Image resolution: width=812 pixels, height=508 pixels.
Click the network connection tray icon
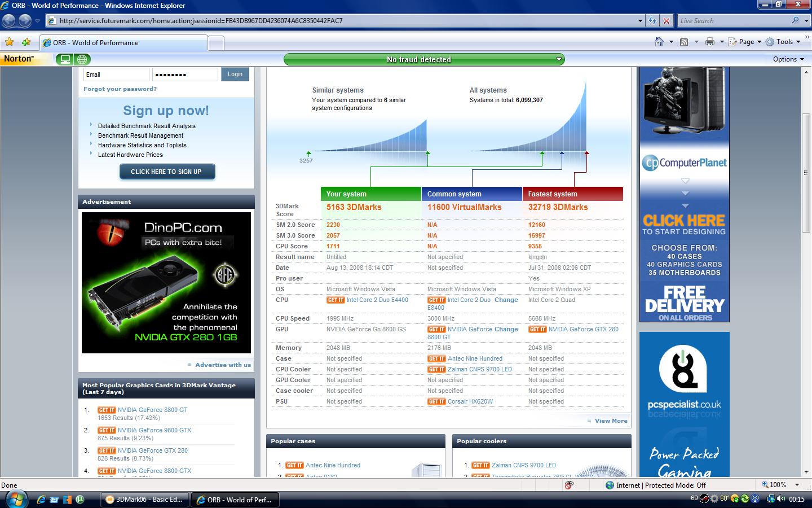(770, 499)
